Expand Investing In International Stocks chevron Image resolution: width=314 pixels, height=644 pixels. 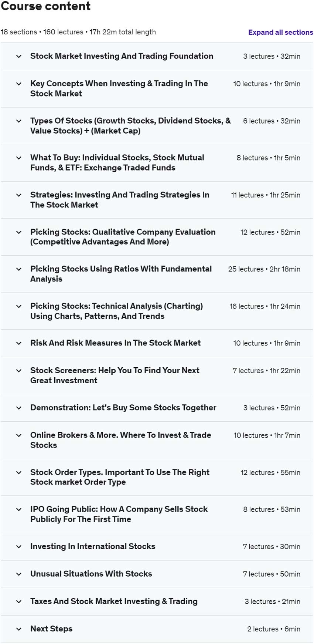19,546
